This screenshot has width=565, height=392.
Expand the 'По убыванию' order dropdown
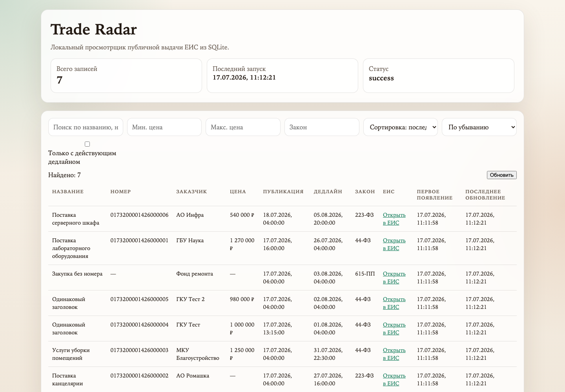coord(479,127)
